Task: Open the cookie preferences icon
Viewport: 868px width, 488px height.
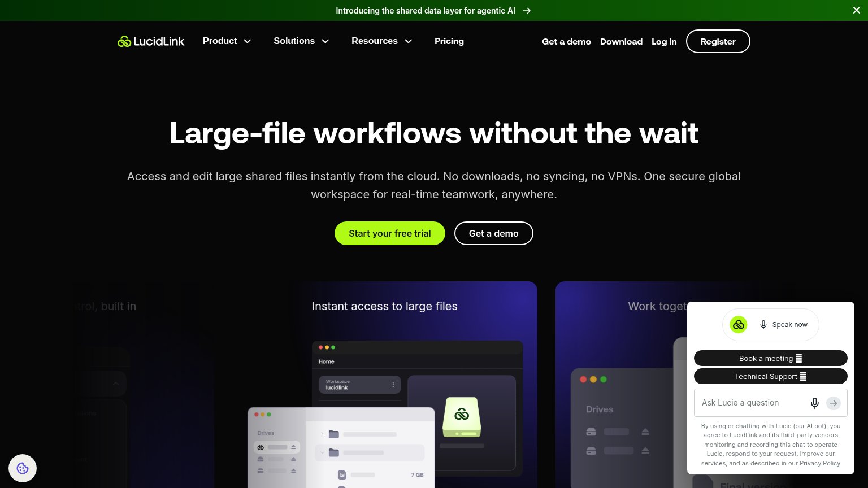Action: click(23, 468)
